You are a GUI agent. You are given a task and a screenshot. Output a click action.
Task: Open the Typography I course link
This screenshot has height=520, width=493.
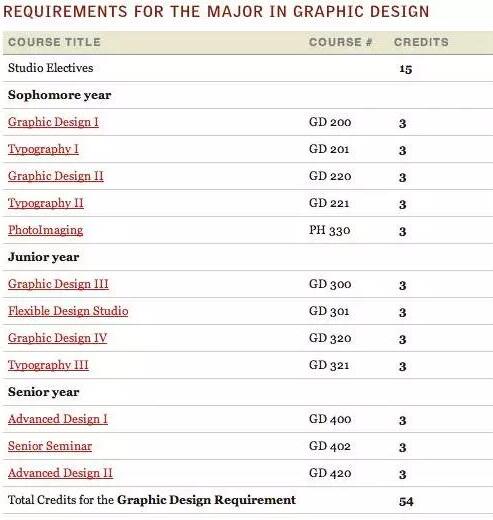43,149
